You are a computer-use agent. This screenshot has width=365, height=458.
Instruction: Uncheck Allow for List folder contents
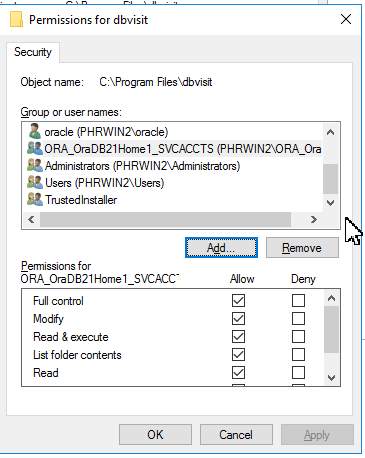tap(238, 354)
